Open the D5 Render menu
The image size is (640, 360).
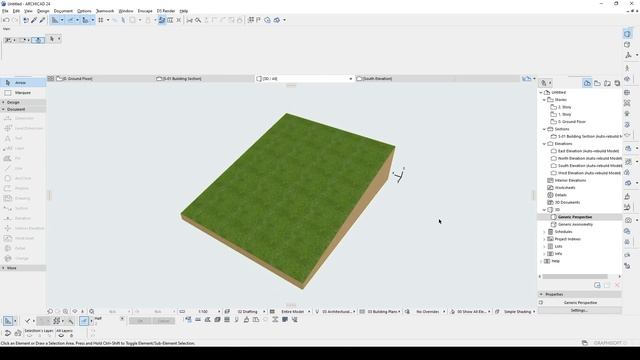[x=166, y=11]
